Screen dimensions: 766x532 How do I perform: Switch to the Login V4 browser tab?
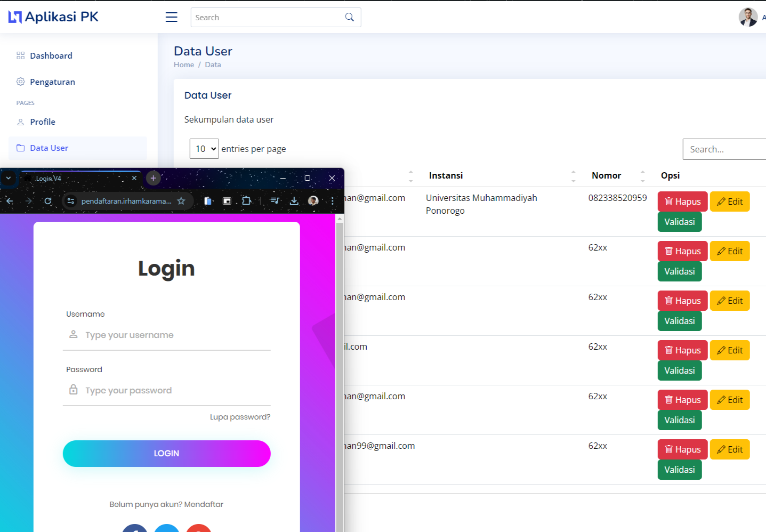coord(80,178)
